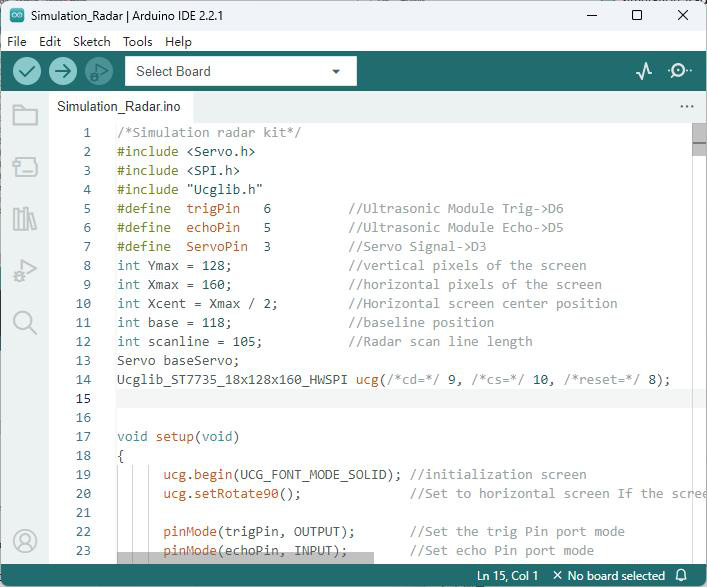Click the Set the trig Pin port mode comment

[x=517, y=532]
